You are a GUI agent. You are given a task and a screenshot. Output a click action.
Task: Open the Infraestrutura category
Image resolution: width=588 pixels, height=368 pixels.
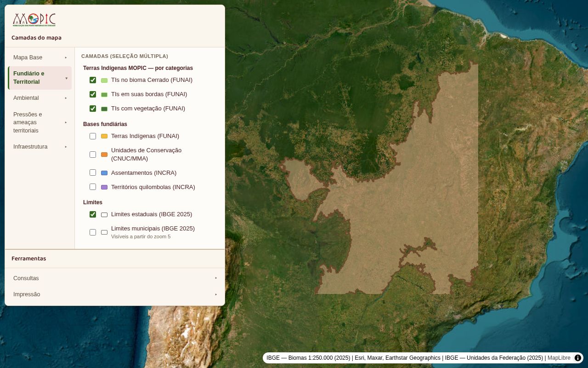(x=40, y=147)
